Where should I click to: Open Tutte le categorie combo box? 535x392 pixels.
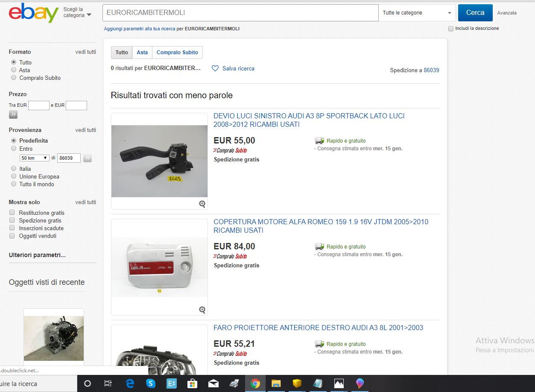[x=417, y=13]
